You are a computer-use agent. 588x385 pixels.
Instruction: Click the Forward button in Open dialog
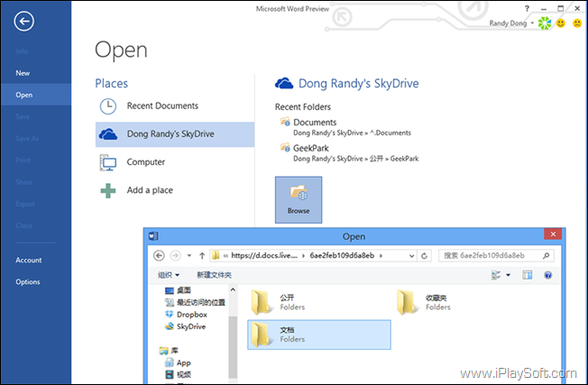[175, 256]
